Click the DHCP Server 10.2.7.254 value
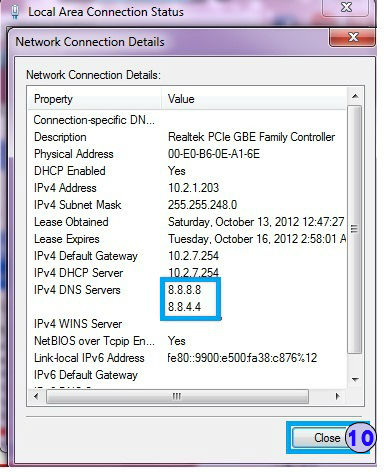This screenshot has width=384, height=472. pyautogui.click(x=193, y=272)
